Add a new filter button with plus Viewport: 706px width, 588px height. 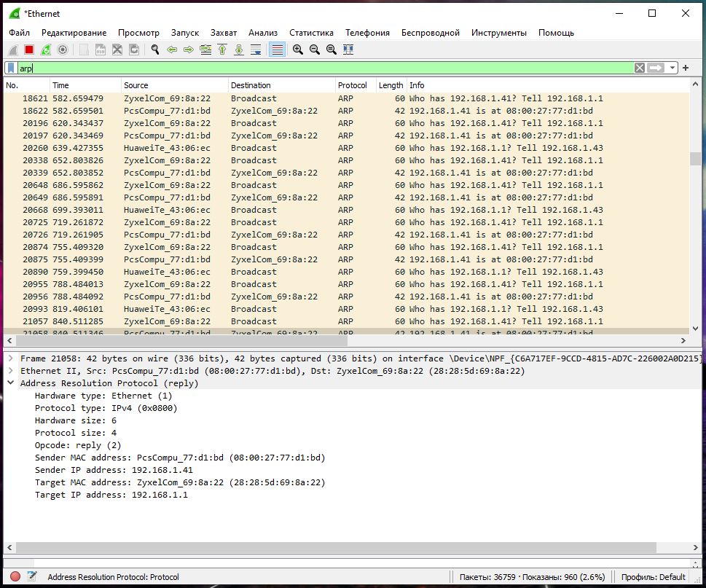click(x=686, y=68)
